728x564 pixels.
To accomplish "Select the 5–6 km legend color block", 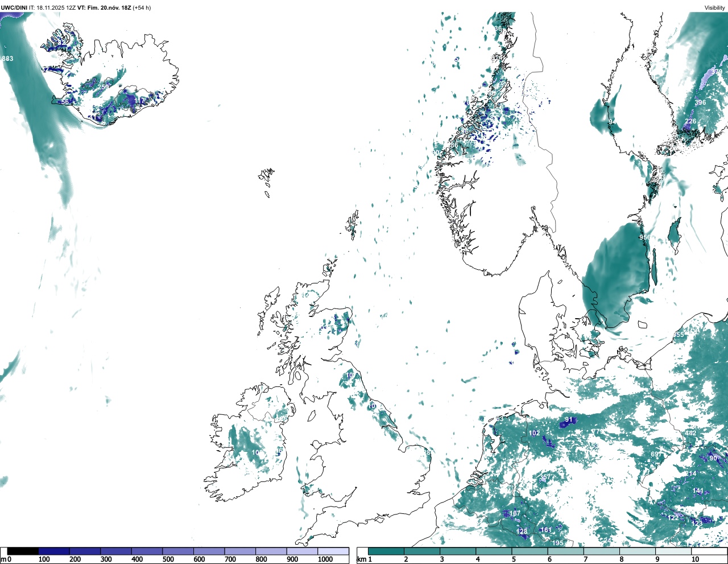I will 531,551.
